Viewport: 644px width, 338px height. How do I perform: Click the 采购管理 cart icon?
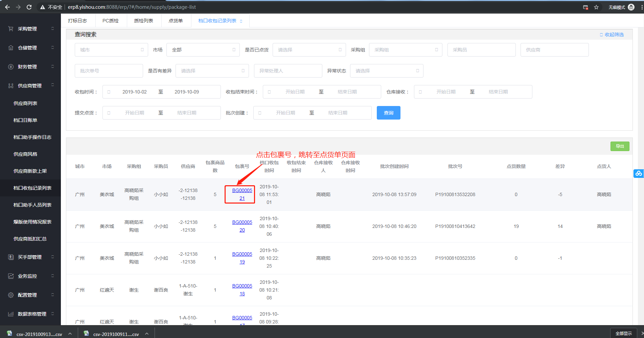[x=11, y=29]
